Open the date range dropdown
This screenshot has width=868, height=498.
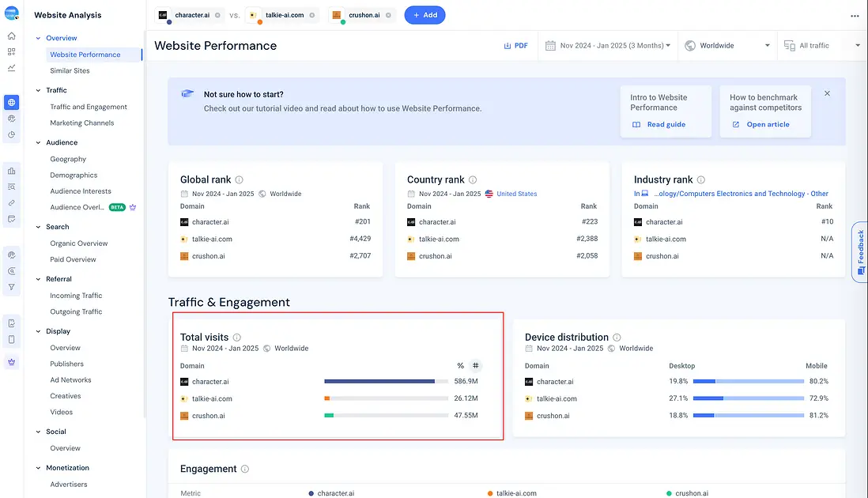click(608, 46)
